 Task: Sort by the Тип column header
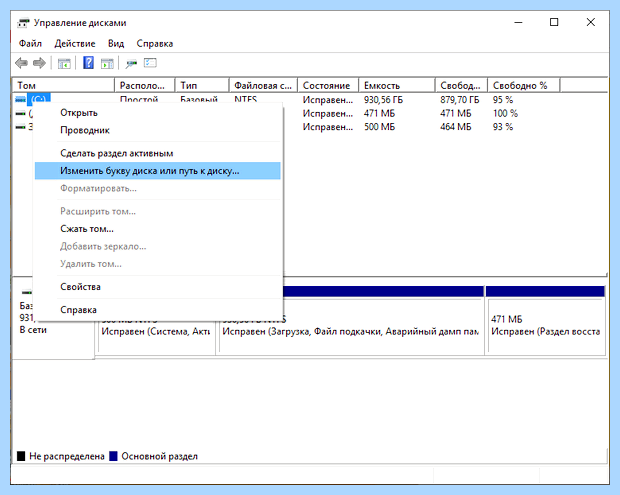click(202, 85)
